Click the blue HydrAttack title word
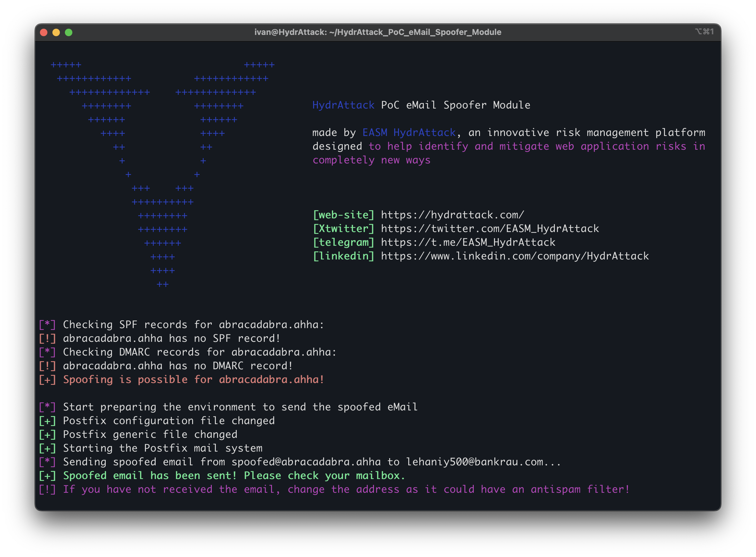Image resolution: width=756 pixels, height=557 pixels. tap(343, 105)
